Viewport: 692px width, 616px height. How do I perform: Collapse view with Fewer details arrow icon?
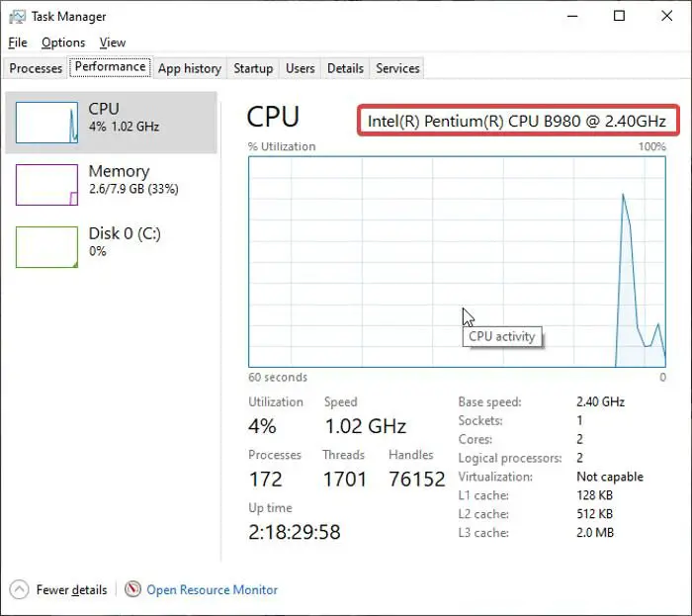tap(19, 589)
